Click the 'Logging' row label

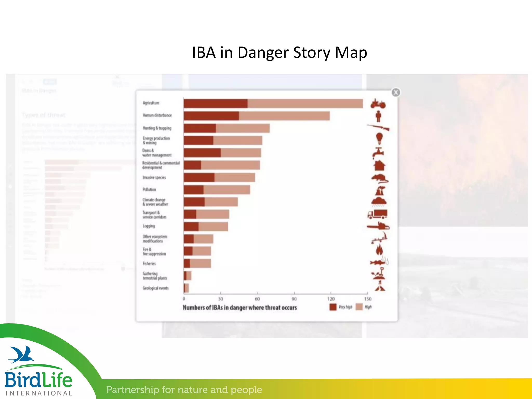click(149, 226)
